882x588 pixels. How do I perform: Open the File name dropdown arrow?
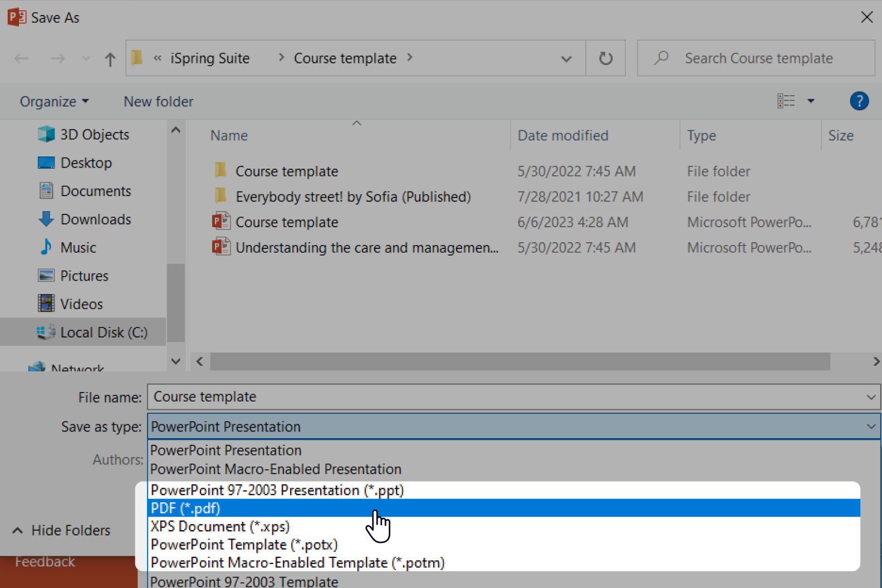(871, 397)
